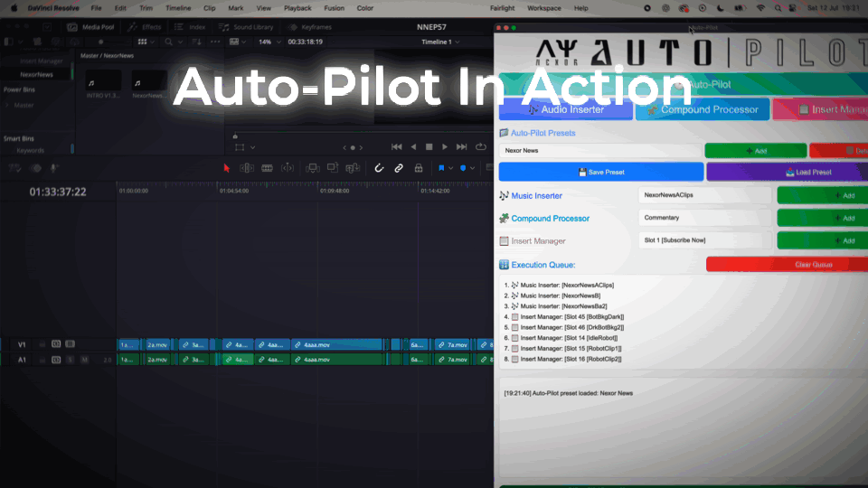Click Add button in Insert Manager row
The image size is (868, 488).
tap(823, 240)
